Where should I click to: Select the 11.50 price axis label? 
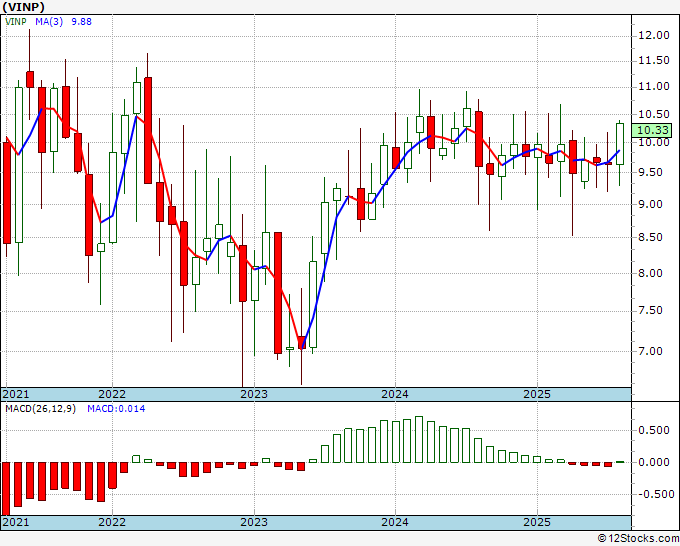654,61
